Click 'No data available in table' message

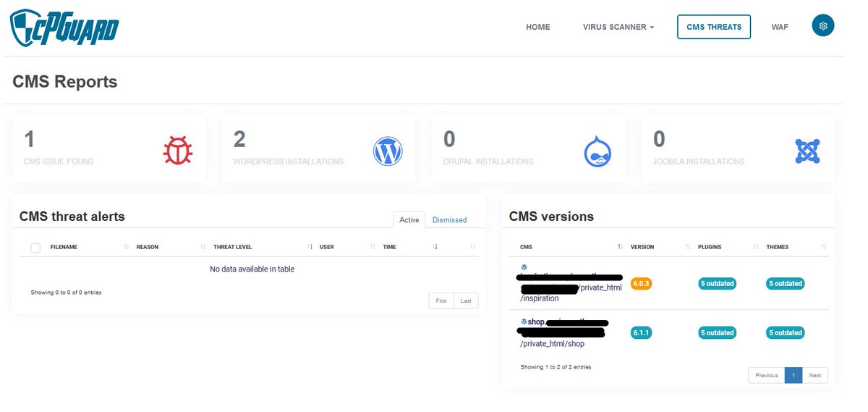coord(252,269)
